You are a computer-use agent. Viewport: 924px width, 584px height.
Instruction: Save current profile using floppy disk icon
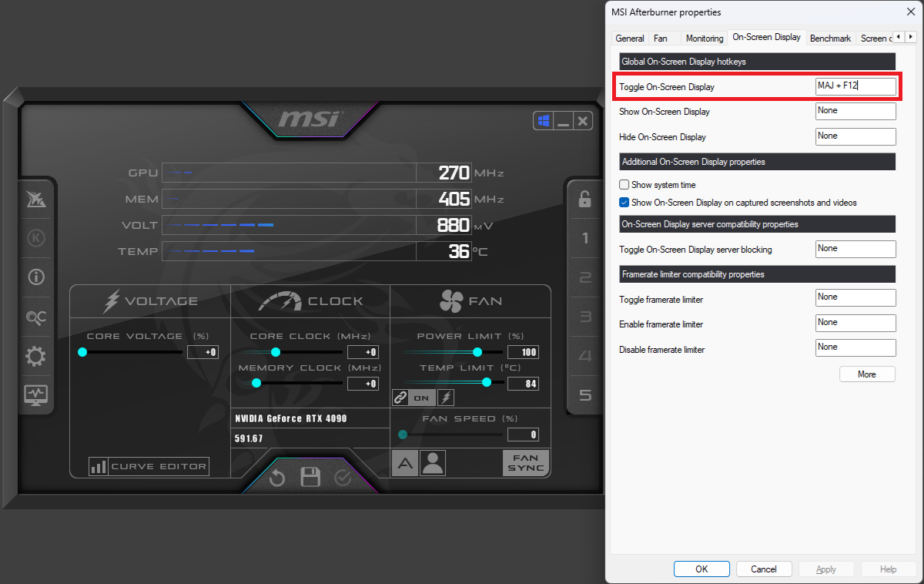(x=310, y=478)
